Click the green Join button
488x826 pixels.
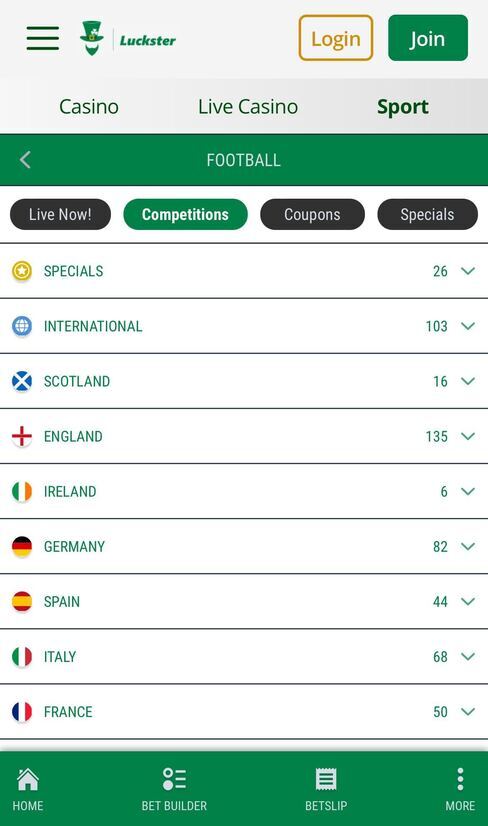(428, 38)
